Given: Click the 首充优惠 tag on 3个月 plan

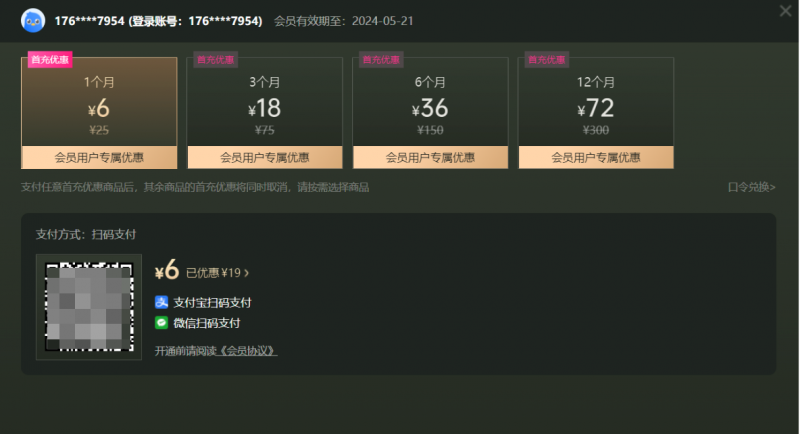Looking at the screenshot, I should point(215,60).
